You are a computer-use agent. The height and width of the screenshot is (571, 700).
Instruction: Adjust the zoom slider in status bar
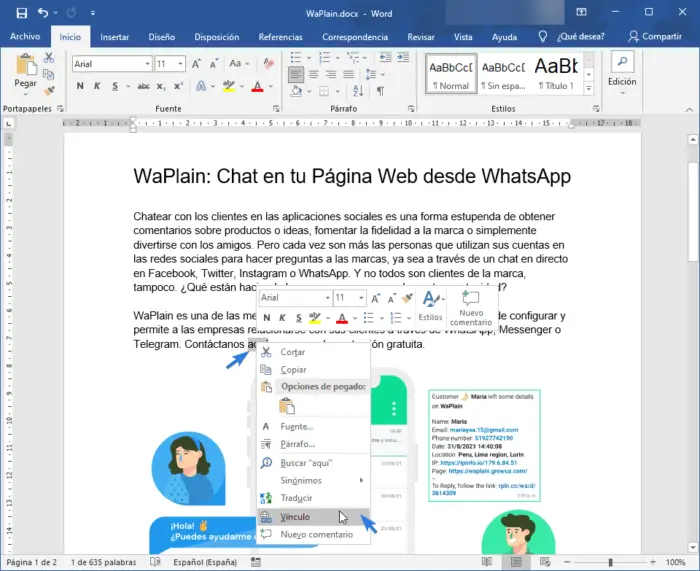coord(610,562)
